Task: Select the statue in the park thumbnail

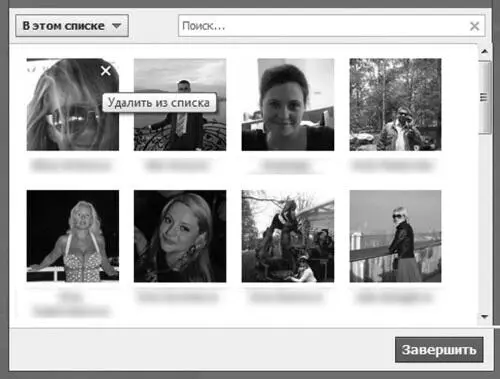Action: click(x=288, y=236)
